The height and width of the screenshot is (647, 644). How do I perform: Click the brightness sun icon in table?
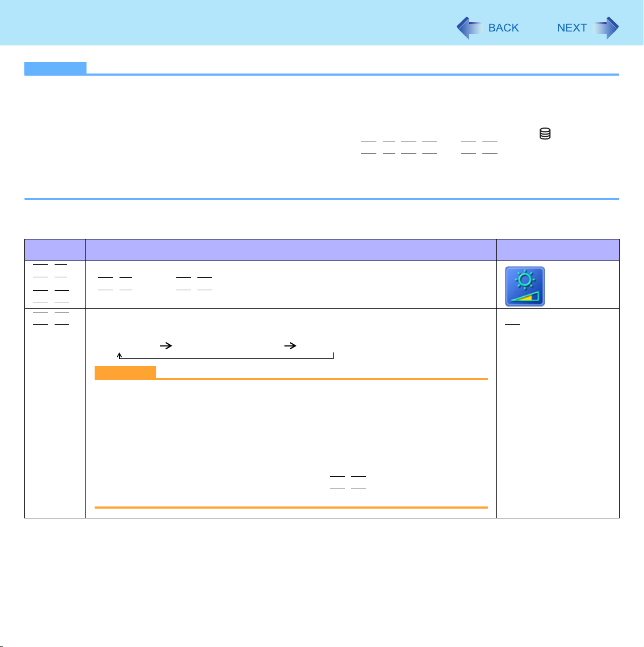[x=525, y=286]
